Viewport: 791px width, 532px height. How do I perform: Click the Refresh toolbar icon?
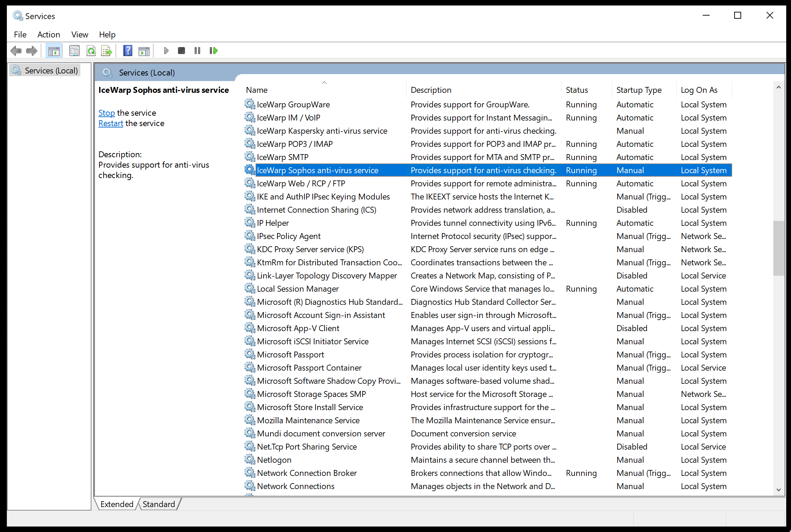point(91,51)
